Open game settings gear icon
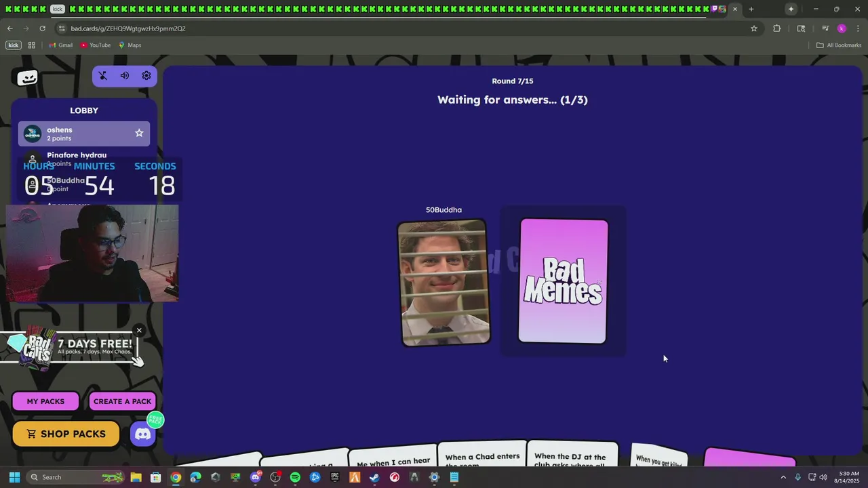Viewport: 868px width, 488px height. tap(146, 76)
